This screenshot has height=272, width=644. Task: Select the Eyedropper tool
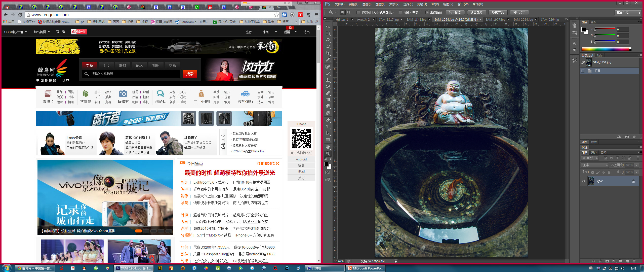pos(328,60)
